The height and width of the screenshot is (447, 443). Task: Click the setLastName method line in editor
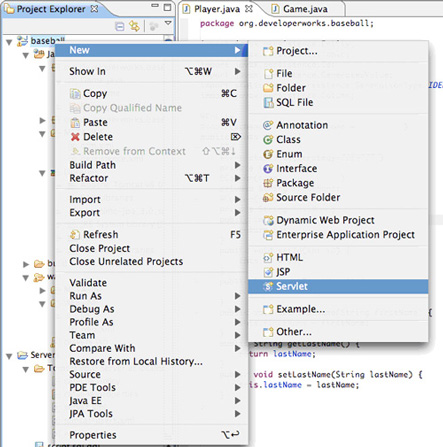pos(338,375)
